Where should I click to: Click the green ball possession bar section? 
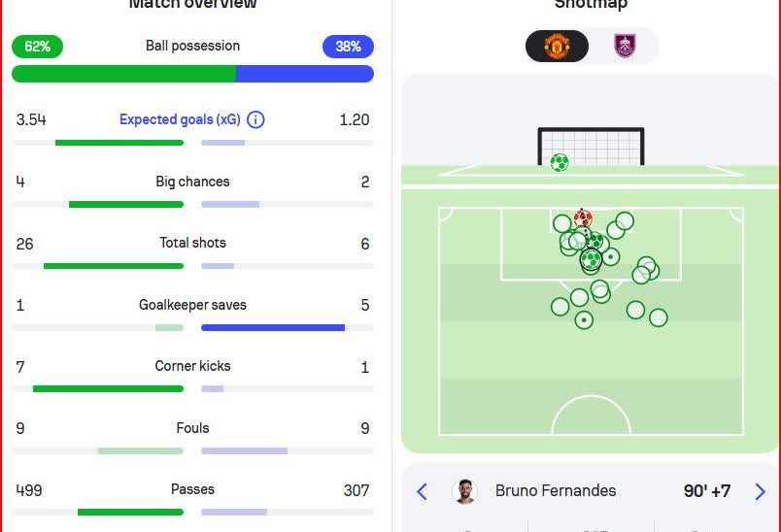(x=123, y=74)
